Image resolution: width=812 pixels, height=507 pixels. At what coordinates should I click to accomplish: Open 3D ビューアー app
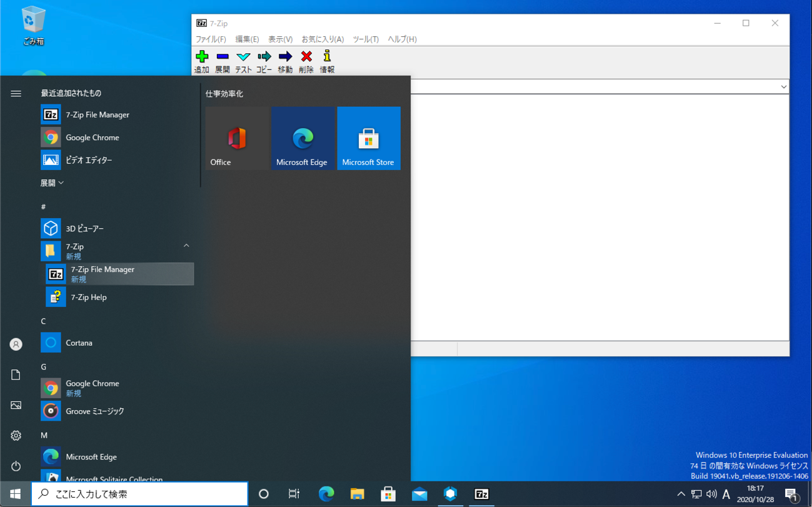pyautogui.click(x=117, y=228)
